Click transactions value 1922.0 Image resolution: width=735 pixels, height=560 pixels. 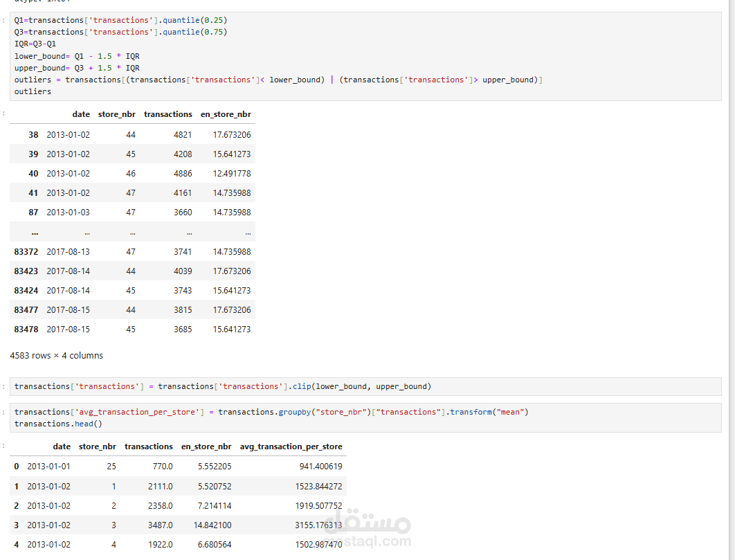[x=161, y=545]
